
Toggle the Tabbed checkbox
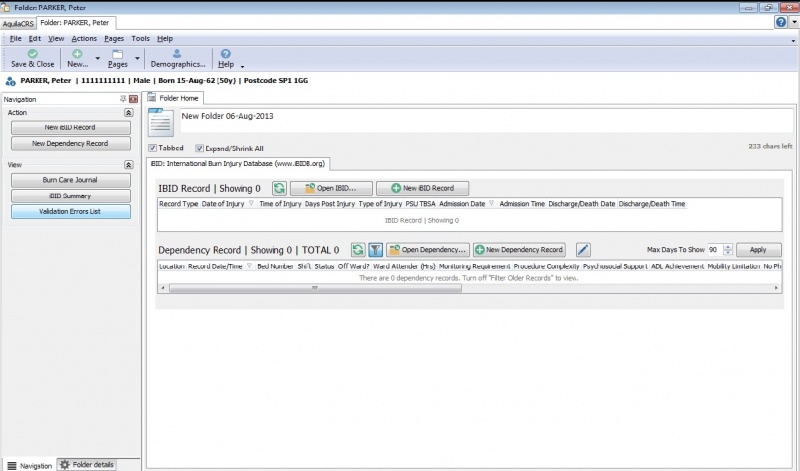tap(152, 148)
